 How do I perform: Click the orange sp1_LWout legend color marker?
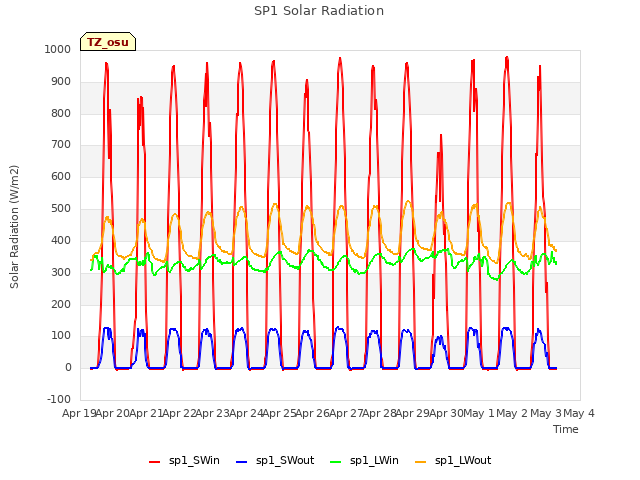[x=421, y=462]
